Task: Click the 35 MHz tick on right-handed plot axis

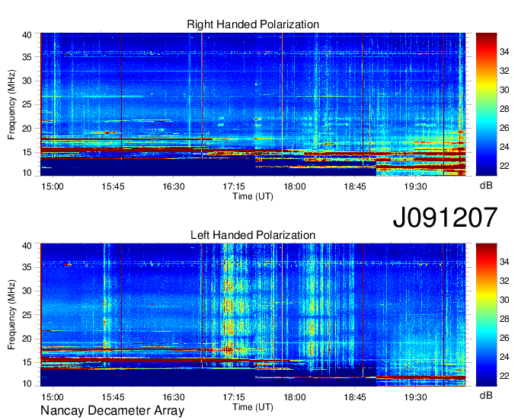Action: pyautogui.click(x=27, y=57)
